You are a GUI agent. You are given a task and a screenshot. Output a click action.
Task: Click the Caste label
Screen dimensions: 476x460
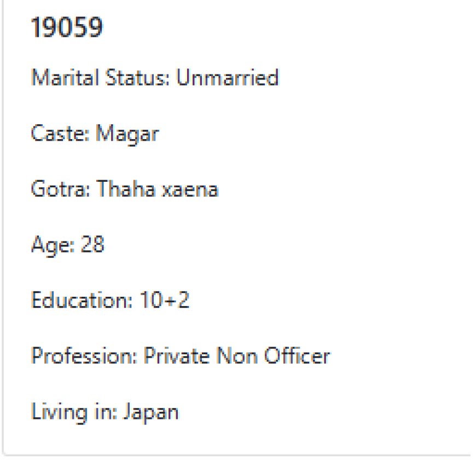tap(61, 134)
